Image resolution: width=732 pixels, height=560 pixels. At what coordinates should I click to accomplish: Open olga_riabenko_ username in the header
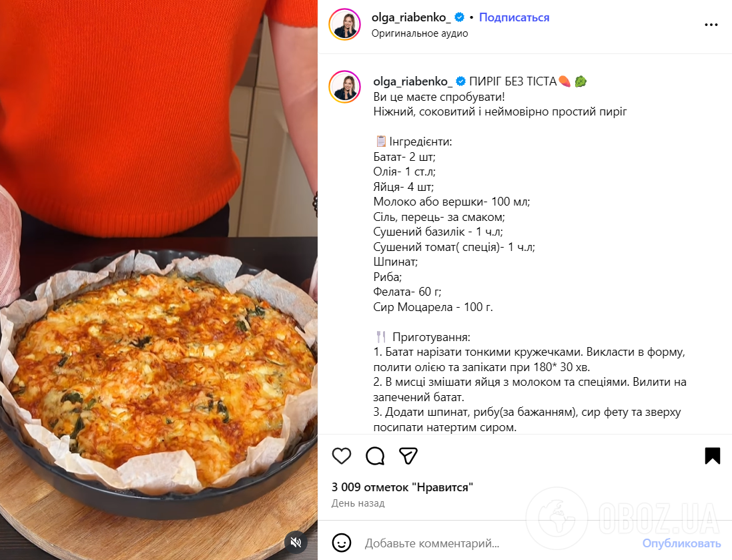411,17
